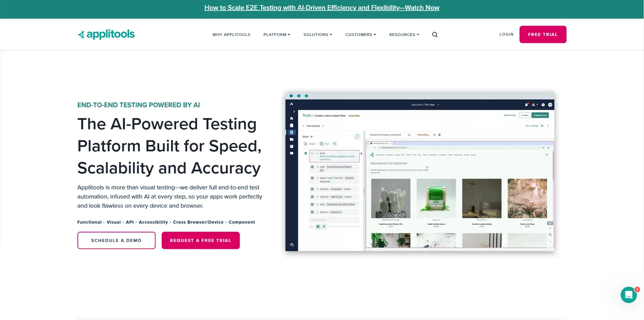Viewport: 644px width, 320px height.
Task: Click the red stop recording icon
Action: 439,135
